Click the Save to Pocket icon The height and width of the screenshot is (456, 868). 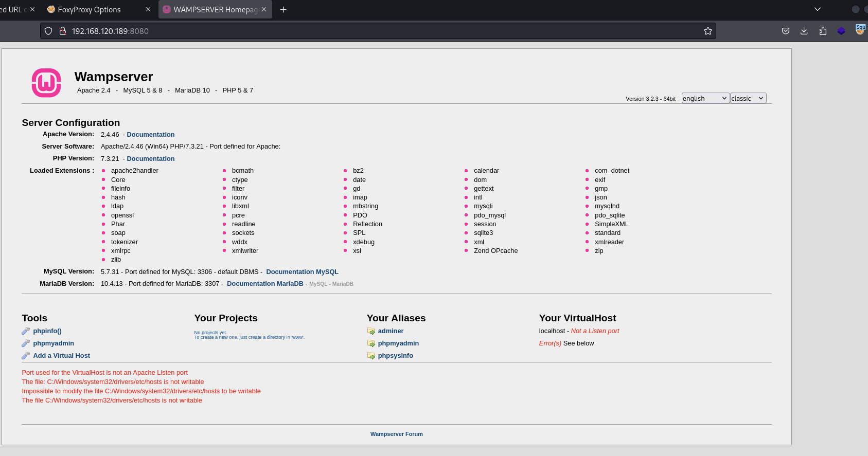(x=785, y=31)
